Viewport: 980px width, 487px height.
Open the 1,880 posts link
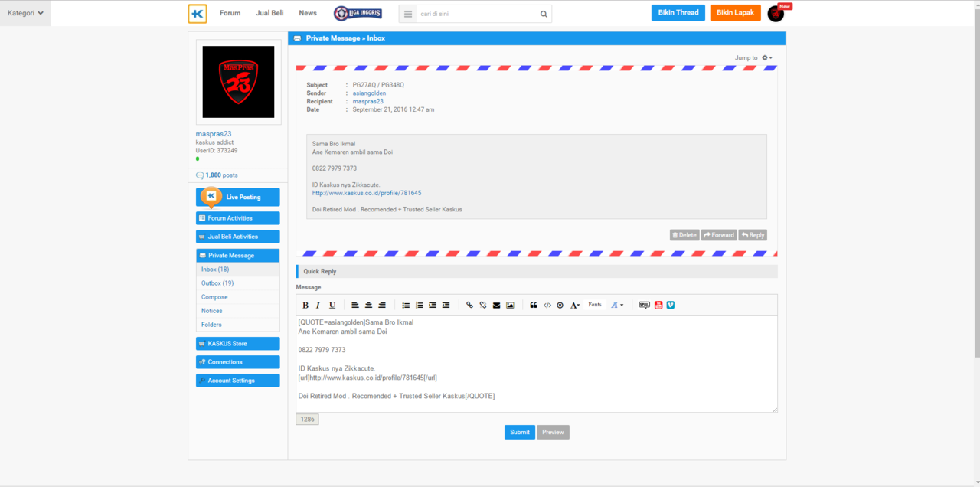[221, 175]
